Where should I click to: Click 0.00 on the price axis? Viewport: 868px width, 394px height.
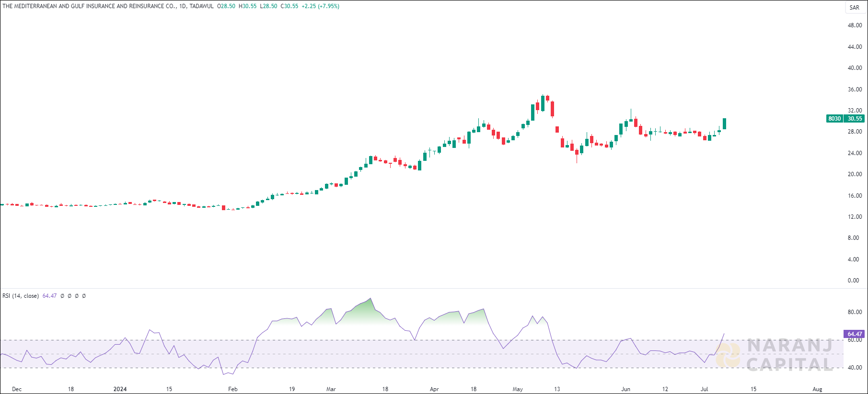pyautogui.click(x=853, y=281)
